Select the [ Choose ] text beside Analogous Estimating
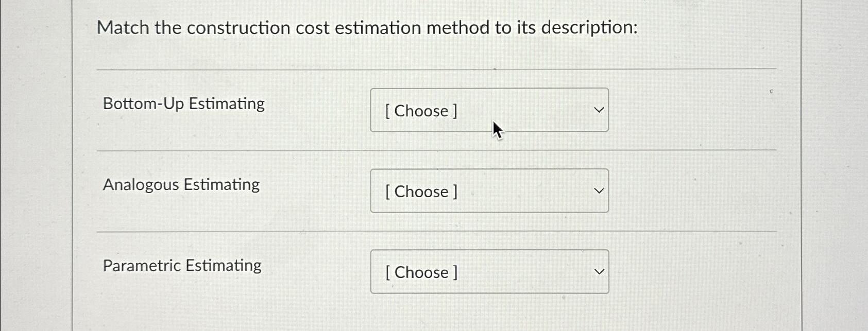Screen dimensions: 868x331 (x=420, y=191)
